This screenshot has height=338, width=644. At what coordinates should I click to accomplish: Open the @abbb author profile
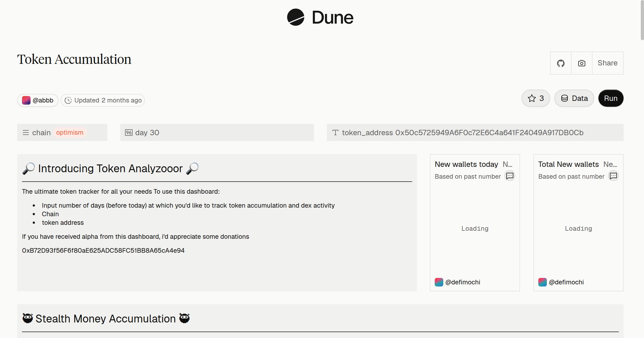click(x=38, y=100)
